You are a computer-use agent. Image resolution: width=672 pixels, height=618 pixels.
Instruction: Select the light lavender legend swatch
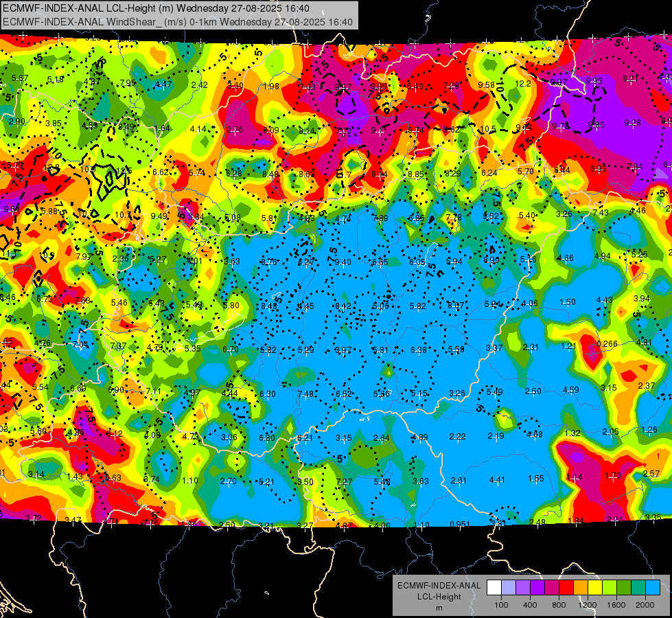point(509,588)
